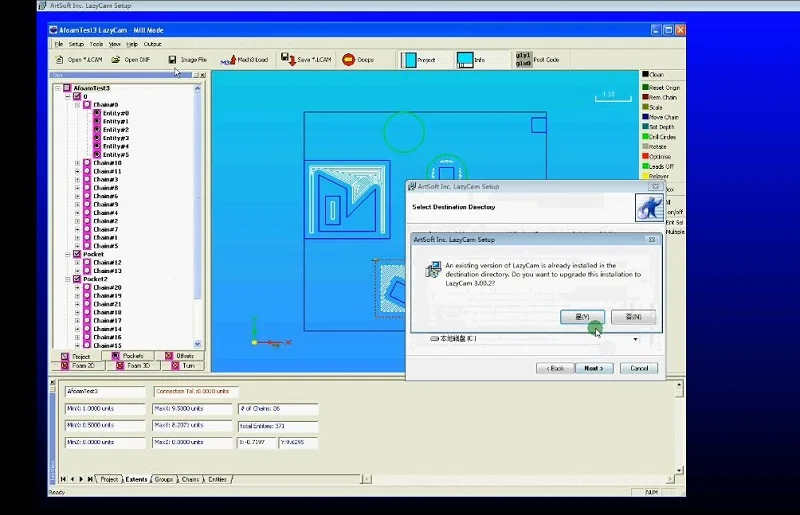Click Back in the Setup wizard
800x515 pixels.
click(555, 368)
